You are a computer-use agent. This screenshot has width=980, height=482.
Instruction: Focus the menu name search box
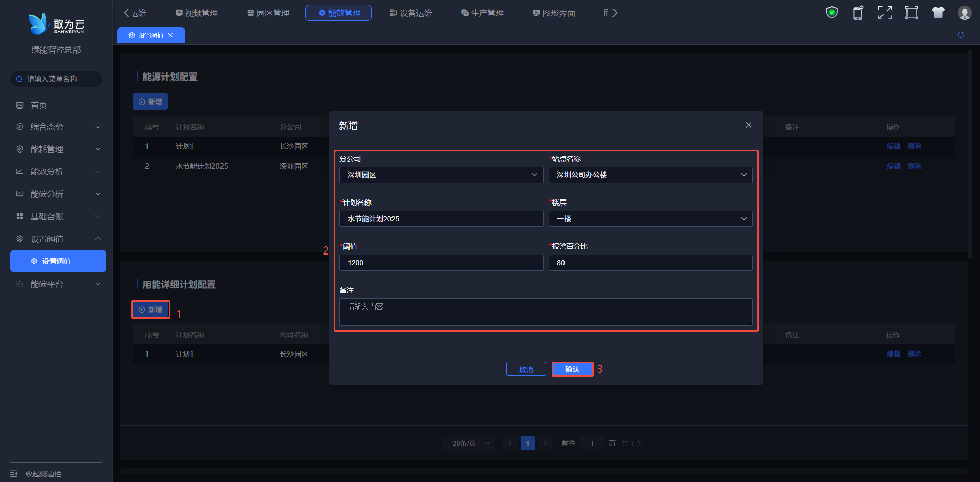tap(56, 79)
